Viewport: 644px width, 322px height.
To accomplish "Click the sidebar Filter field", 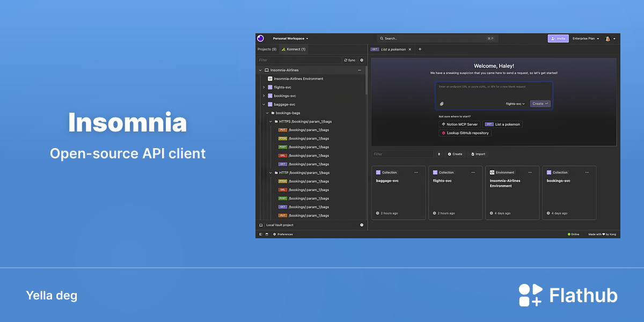I will (299, 60).
